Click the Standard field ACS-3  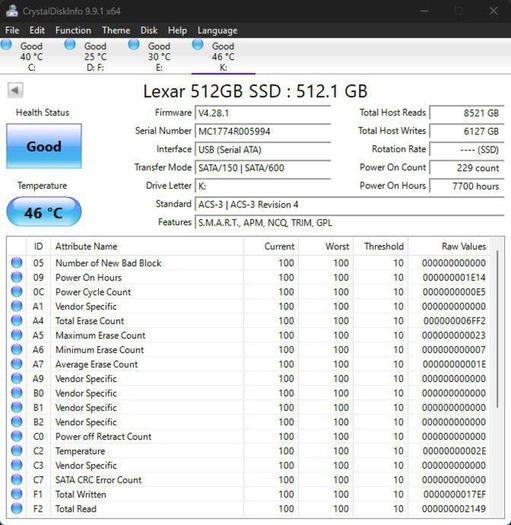tap(350, 204)
